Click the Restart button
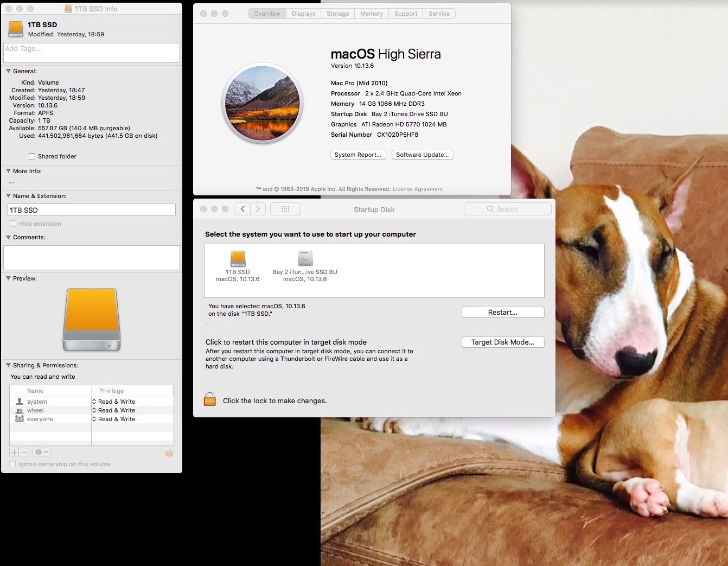Screen dimensions: 728x566 (503, 312)
